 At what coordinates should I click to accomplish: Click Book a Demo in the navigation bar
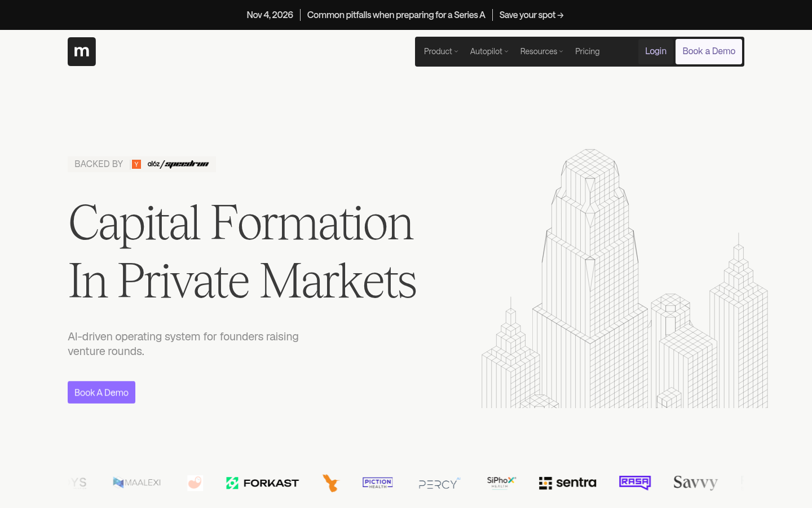(x=709, y=51)
